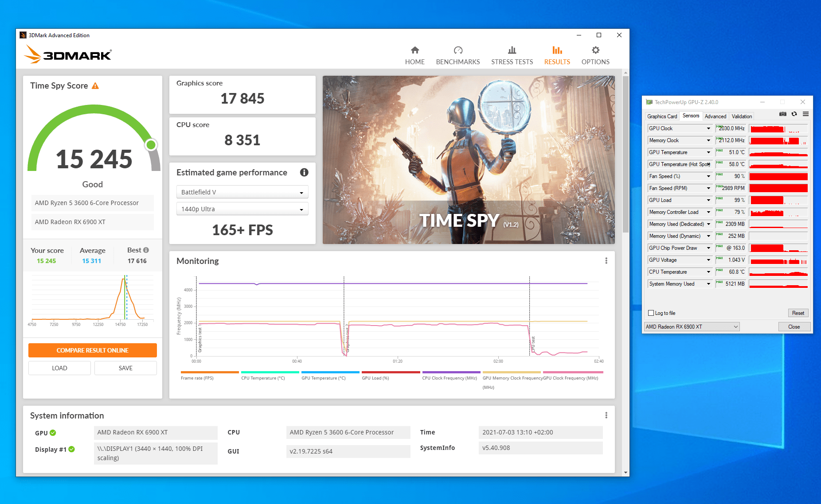Click the 3DMark vertical scrollbar thumb
This screenshot has width=821, height=504.
626,154
